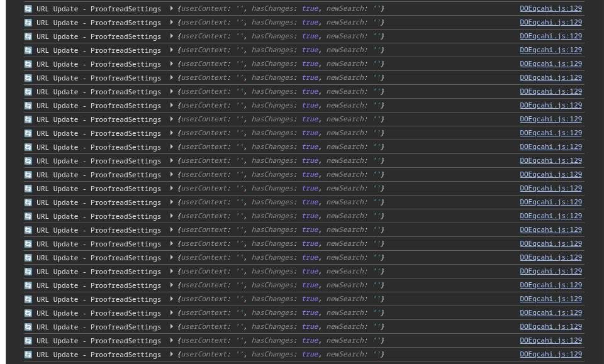
Task: Click the refresh icon on the bottommost log row
Action: click(x=28, y=355)
